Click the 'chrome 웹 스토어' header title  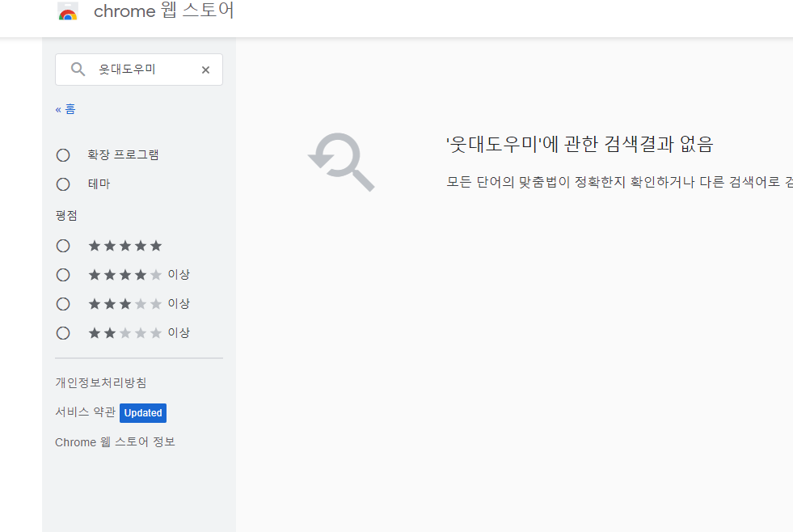click(163, 11)
